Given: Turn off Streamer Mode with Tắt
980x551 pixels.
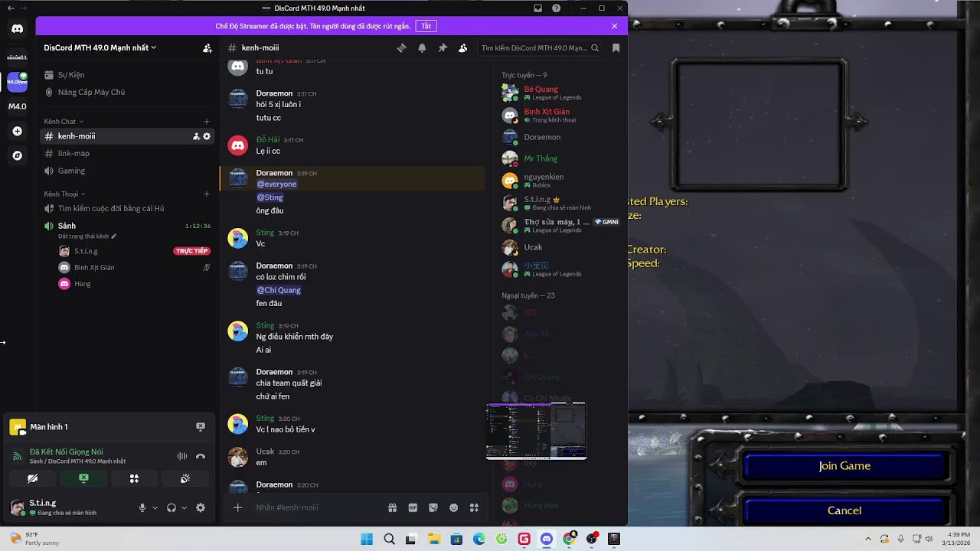Looking at the screenshot, I should click(x=426, y=26).
